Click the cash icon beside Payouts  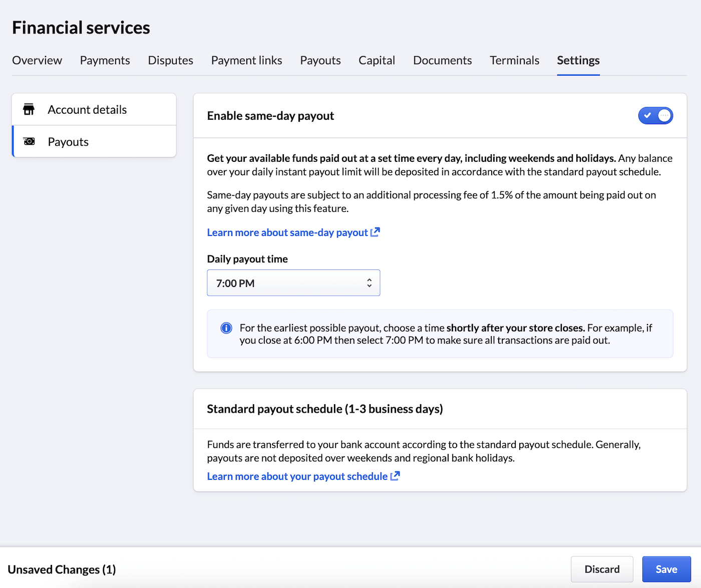(x=30, y=142)
